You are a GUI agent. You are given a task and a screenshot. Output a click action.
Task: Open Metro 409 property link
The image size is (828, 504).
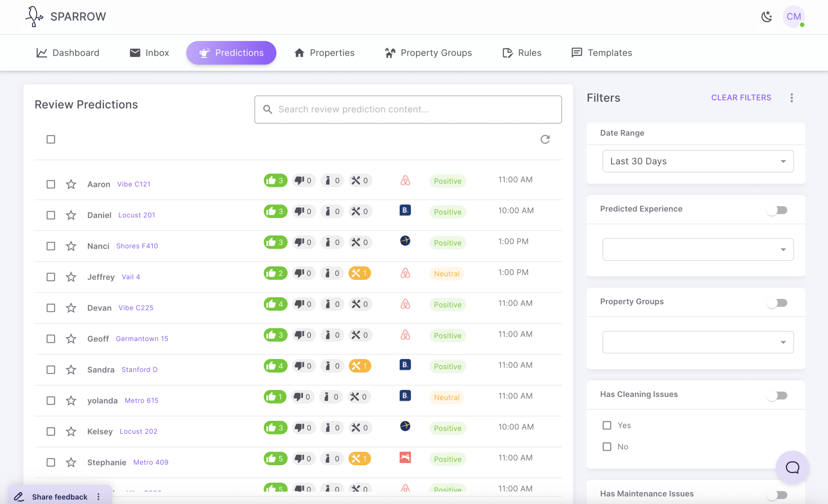tap(150, 462)
